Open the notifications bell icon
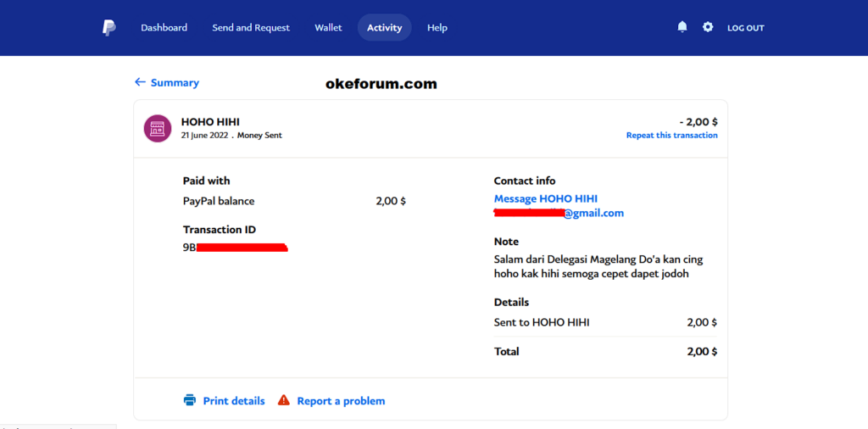This screenshot has height=429, width=868. coord(682,27)
